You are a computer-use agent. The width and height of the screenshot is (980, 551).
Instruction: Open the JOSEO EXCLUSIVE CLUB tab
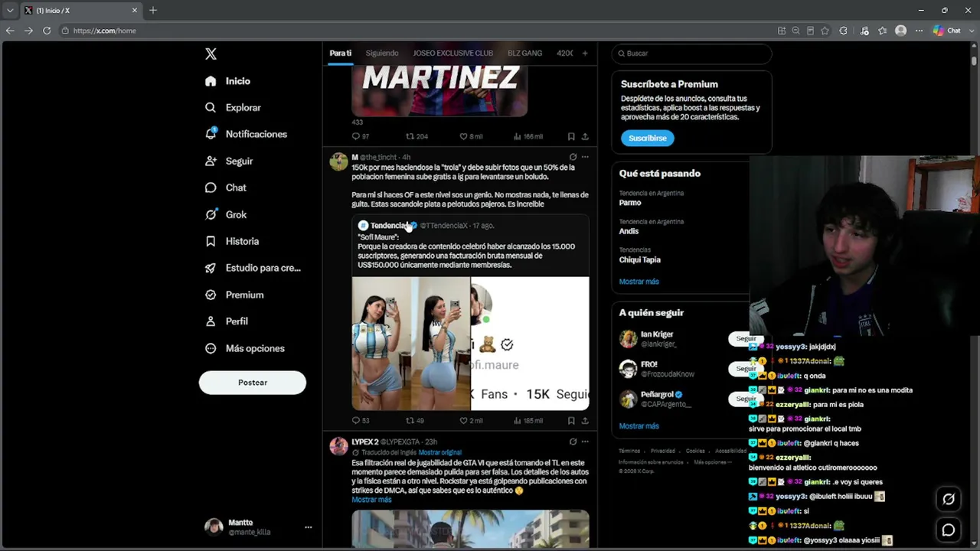pyautogui.click(x=453, y=54)
